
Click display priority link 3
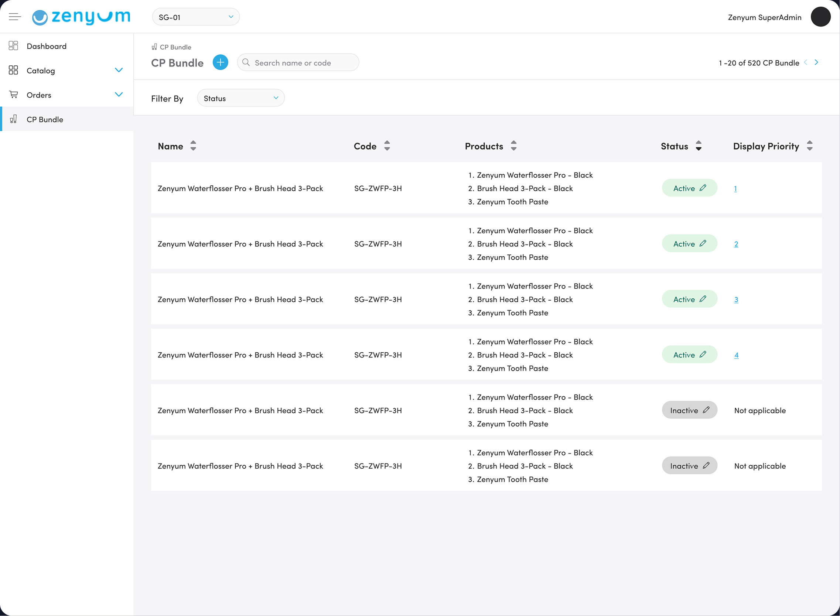[x=736, y=300]
